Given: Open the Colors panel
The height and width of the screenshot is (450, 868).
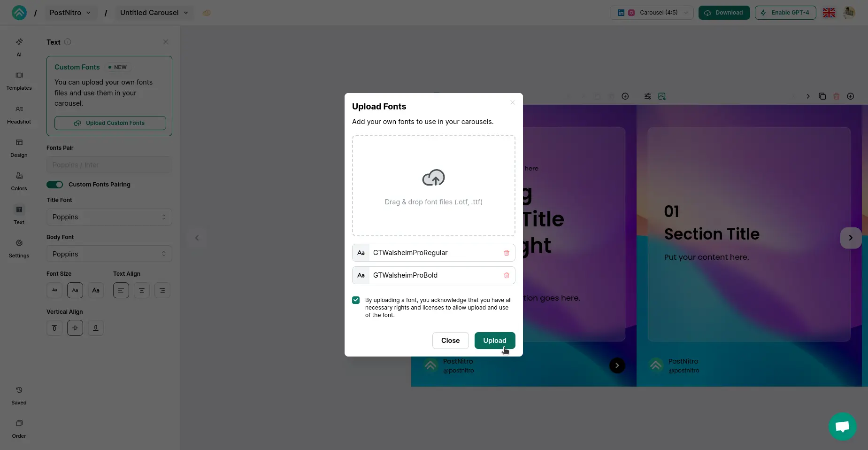Looking at the screenshot, I should pos(19,181).
